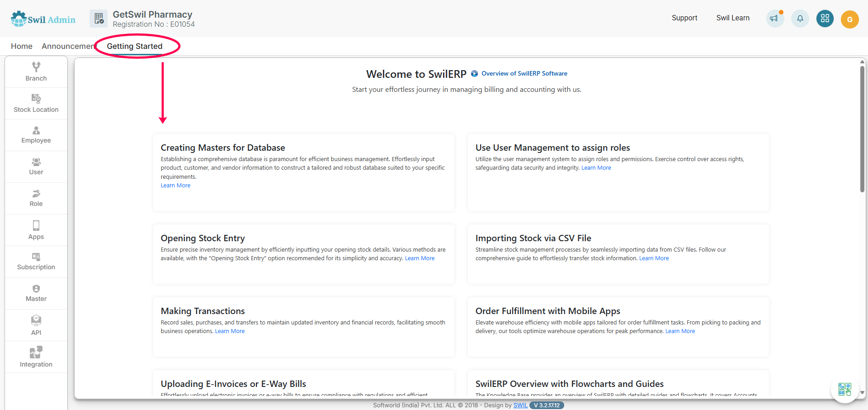
Task: Open the SWIL footer link
Action: (520, 405)
